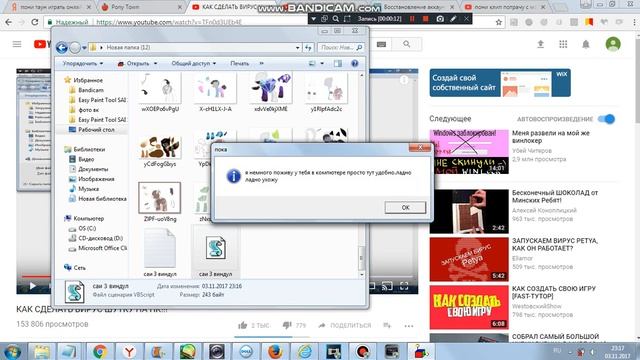This screenshot has width=640, height=360.
Task: Select the сам 3 виндул VBScript file
Action: coord(216,252)
